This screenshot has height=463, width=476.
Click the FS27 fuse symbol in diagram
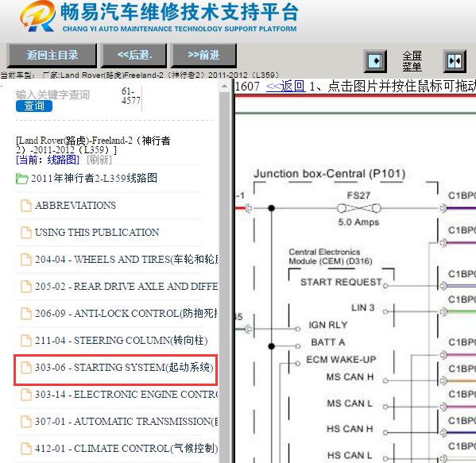(358, 208)
